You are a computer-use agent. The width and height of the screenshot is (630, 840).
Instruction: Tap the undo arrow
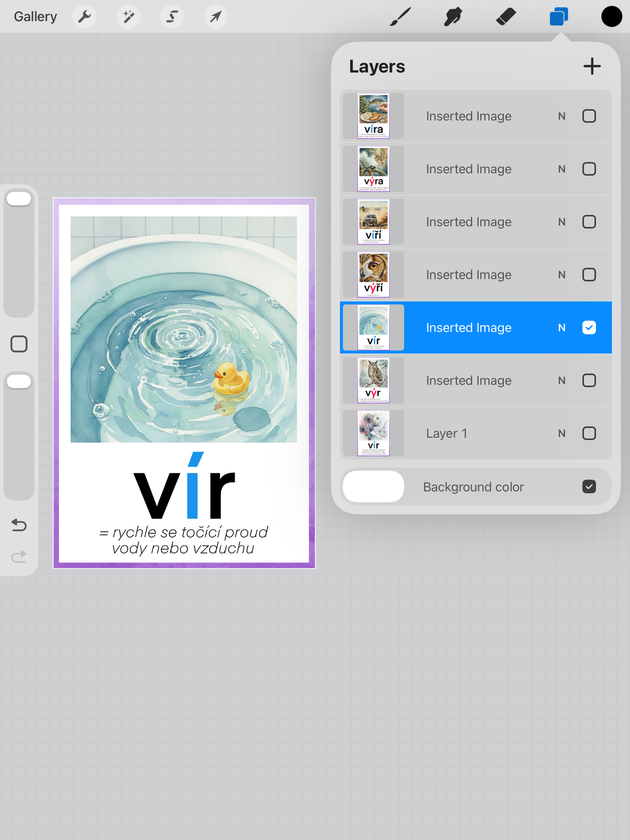click(x=19, y=525)
